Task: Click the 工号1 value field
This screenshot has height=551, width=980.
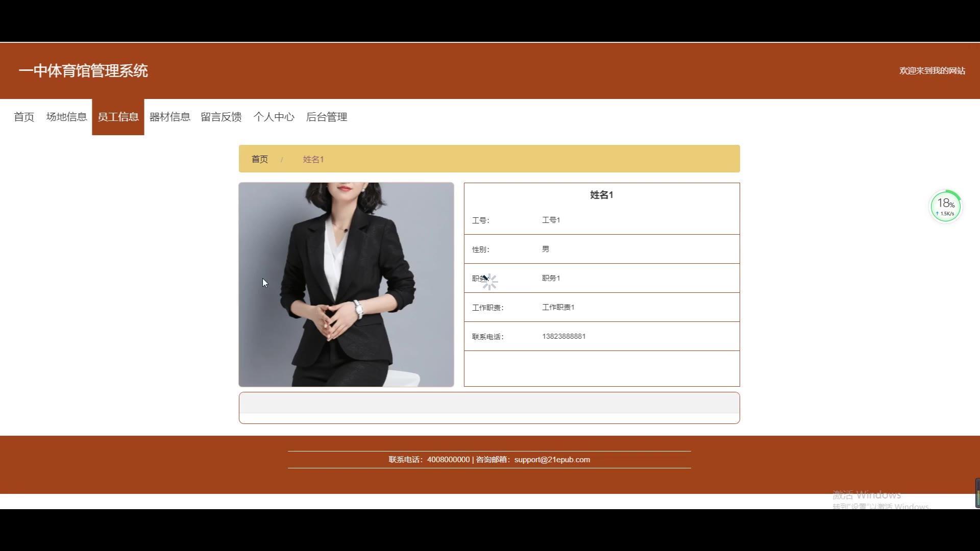Action: [551, 220]
